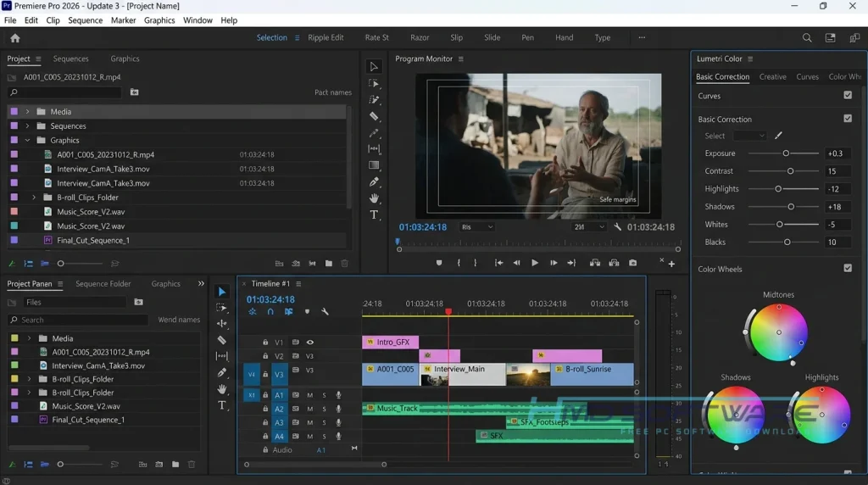Solo audio track A2

pyautogui.click(x=325, y=410)
